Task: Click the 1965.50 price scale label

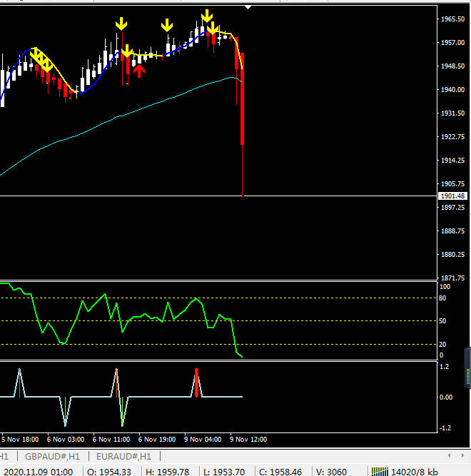Action: [x=452, y=19]
